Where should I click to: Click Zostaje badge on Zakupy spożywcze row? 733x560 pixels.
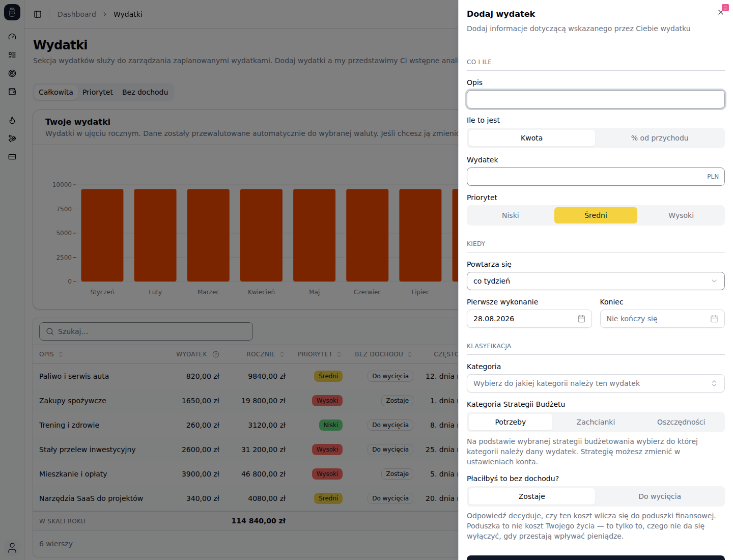[398, 401]
